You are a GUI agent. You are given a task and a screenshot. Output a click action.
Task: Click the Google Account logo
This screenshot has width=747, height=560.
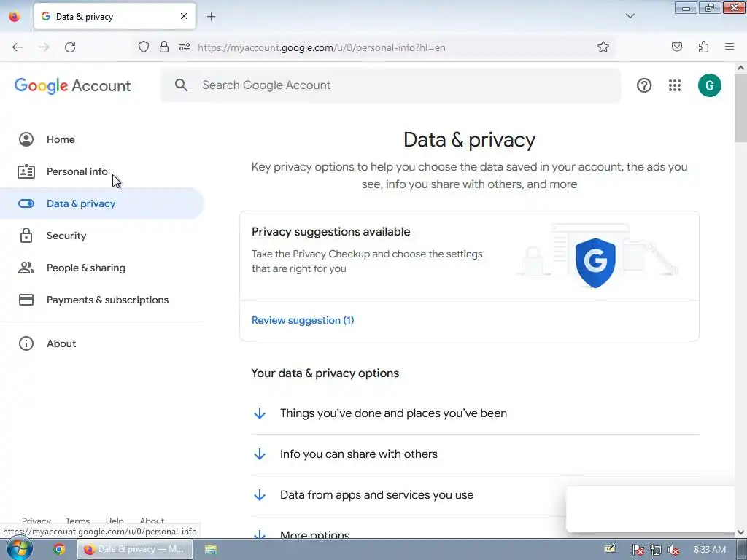click(x=72, y=86)
